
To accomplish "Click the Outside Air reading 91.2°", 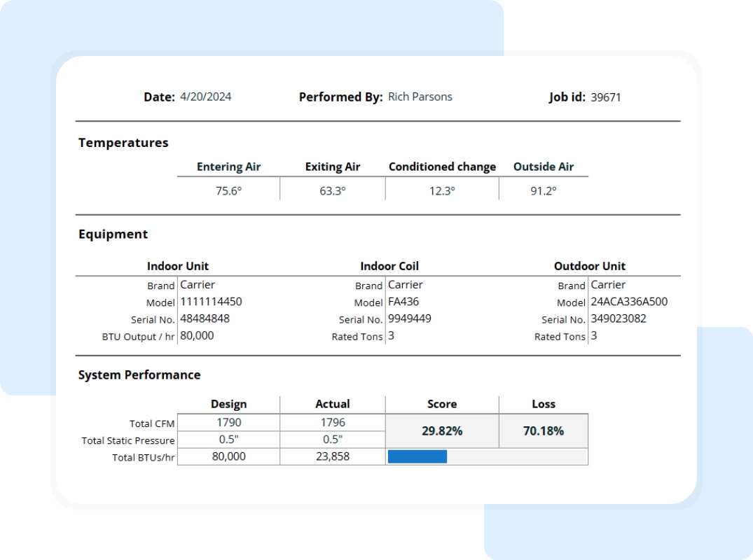I will tap(544, 189).
